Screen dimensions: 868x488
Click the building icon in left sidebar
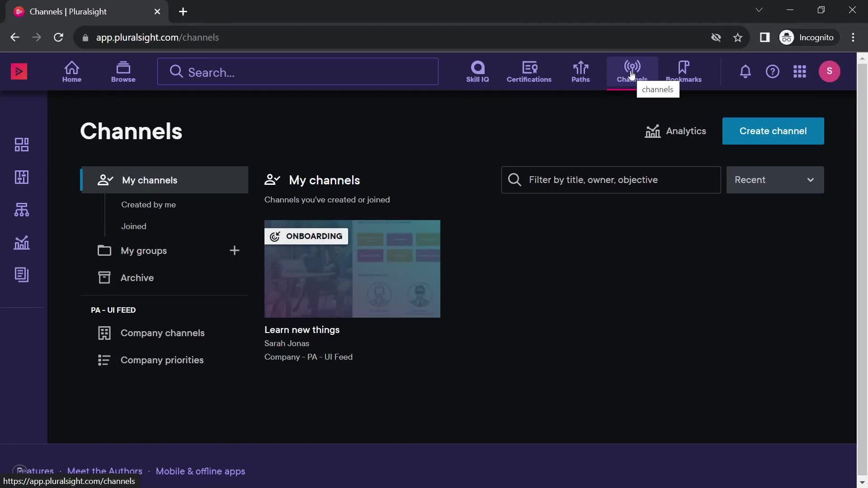pos(22,177)
